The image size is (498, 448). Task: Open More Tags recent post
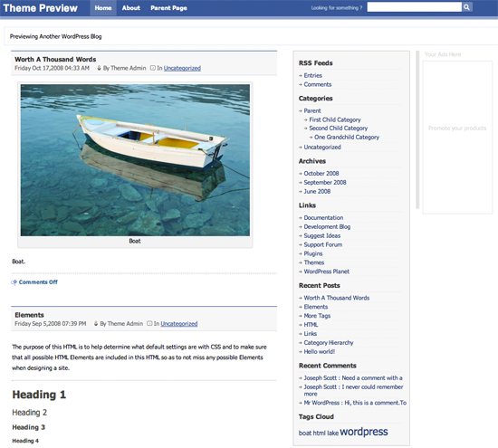click(317, 316)
